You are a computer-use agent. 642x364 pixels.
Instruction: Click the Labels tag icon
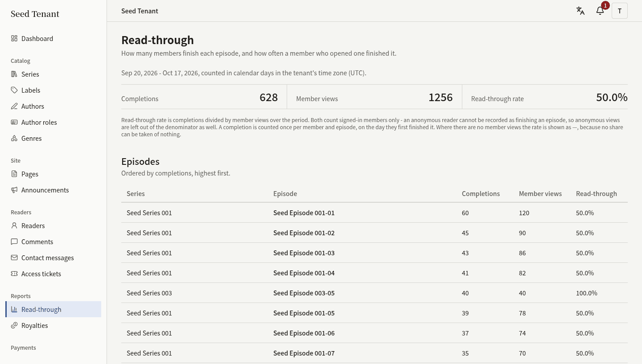click(x=14, y=90)
